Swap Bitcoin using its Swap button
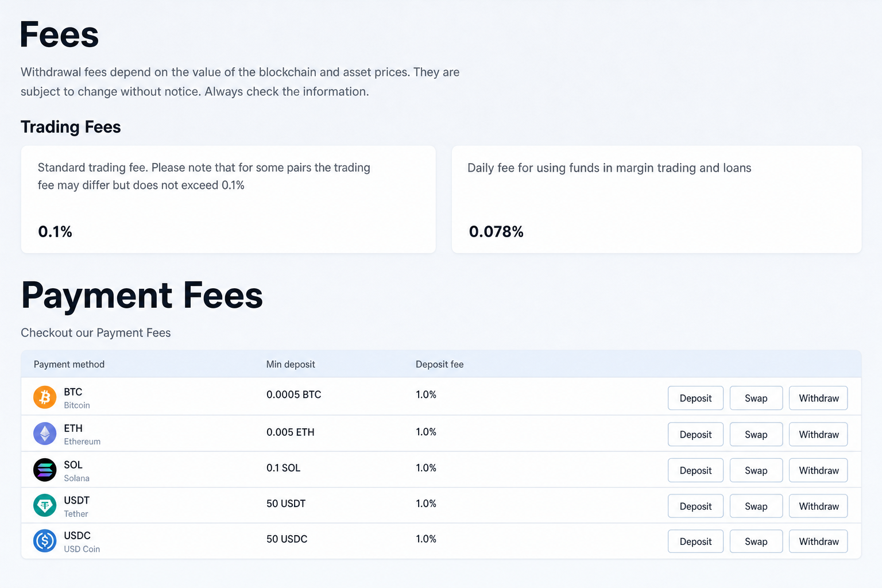 tap(756, 398)
